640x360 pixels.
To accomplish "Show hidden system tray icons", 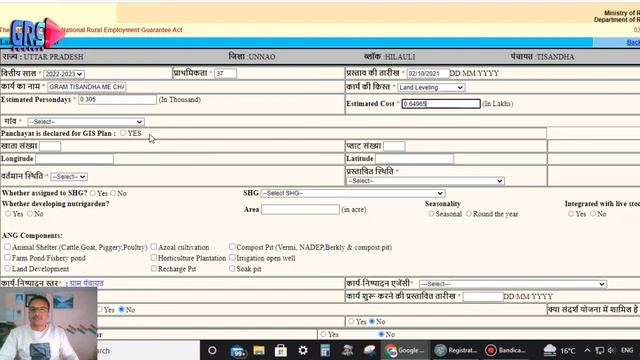I will [x=587, y=350].
